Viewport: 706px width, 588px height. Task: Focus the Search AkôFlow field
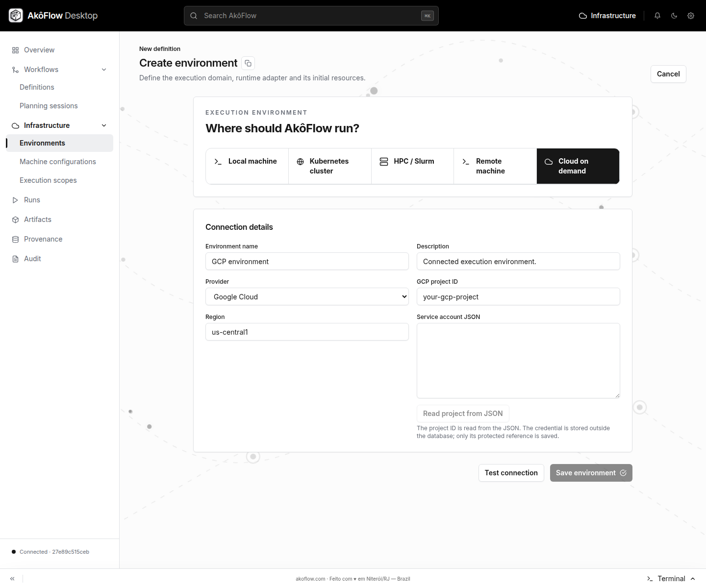click(311, 16)
